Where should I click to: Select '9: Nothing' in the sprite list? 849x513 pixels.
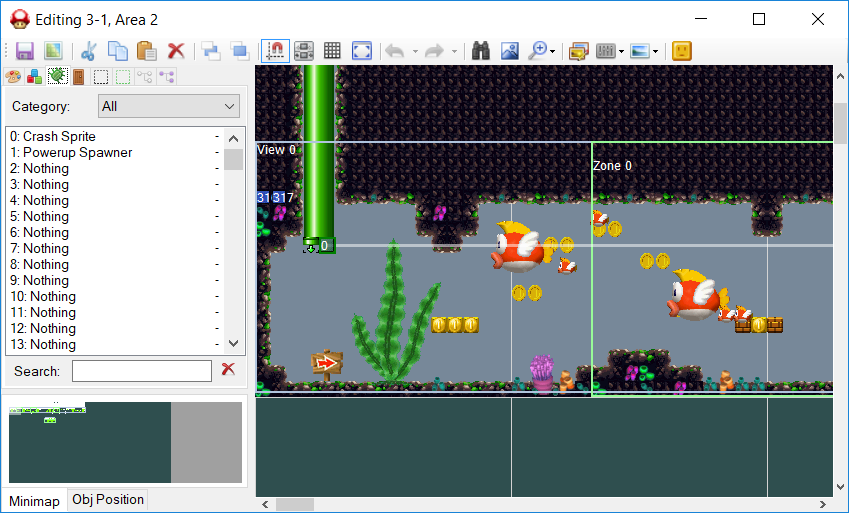click(x=114, y=281)
